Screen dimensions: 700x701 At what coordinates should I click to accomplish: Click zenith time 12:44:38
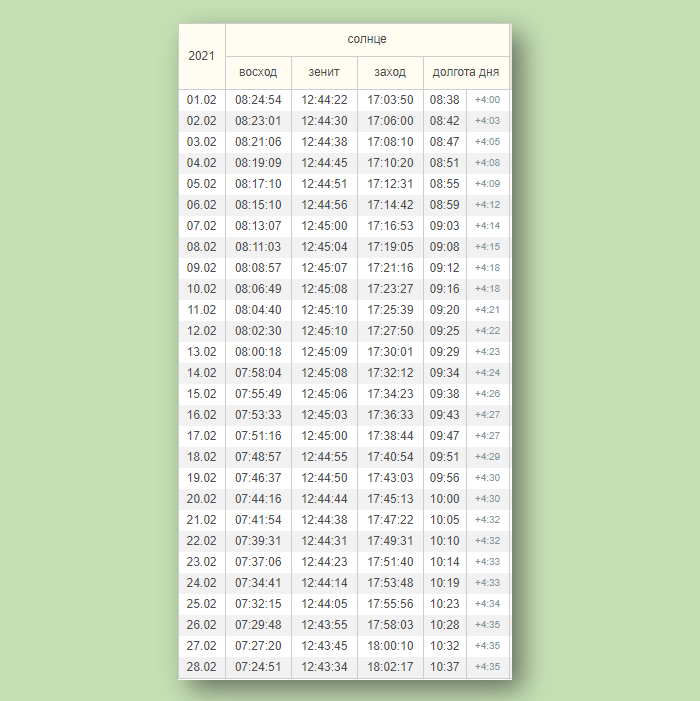tap(324, 142)
